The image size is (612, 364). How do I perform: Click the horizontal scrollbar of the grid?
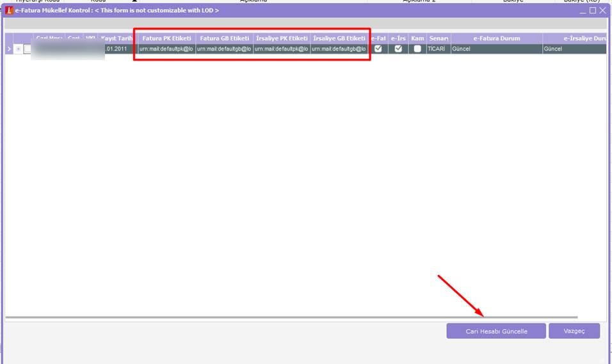click(x=291, y=317)
